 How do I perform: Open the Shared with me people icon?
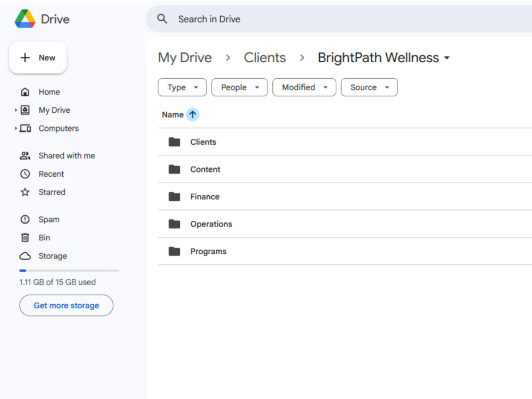pyautogui.click(x=25, y=156)
